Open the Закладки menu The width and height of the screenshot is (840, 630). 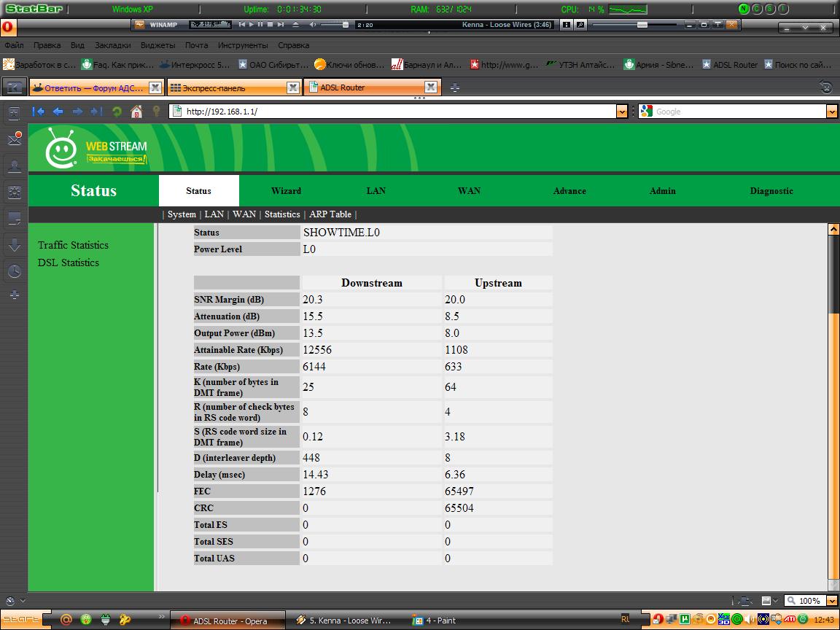click(x=113, y=45)
